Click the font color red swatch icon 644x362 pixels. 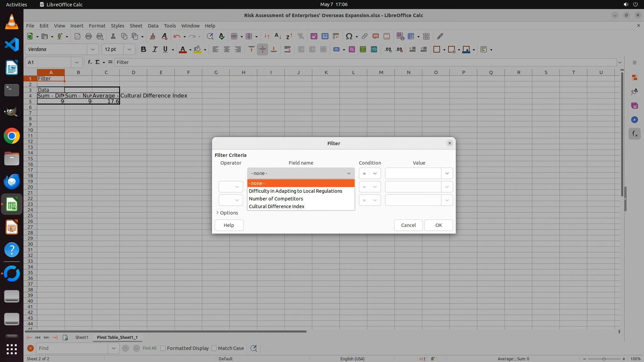point(182,49)
